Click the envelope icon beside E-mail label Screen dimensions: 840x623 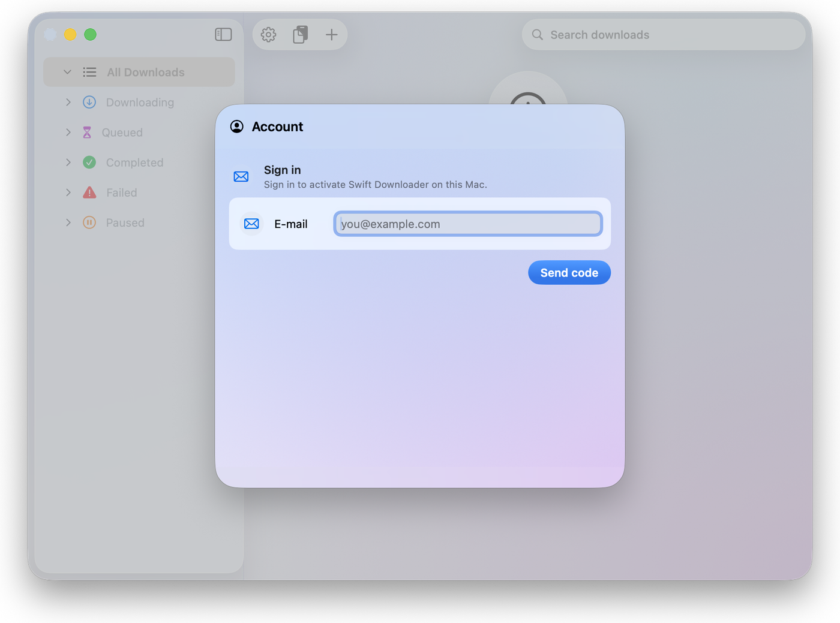tap(252, 224)
